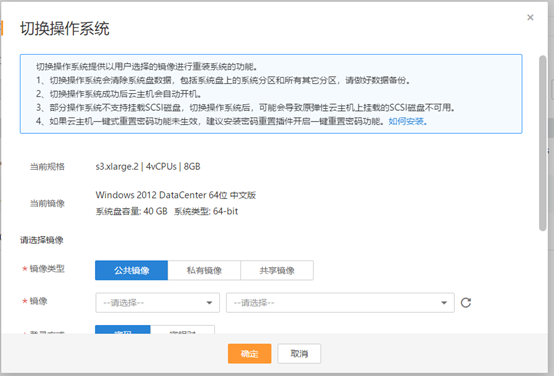Click the 当前规格 label
Viewport: 554px width, 376px height.
(47, 166)
